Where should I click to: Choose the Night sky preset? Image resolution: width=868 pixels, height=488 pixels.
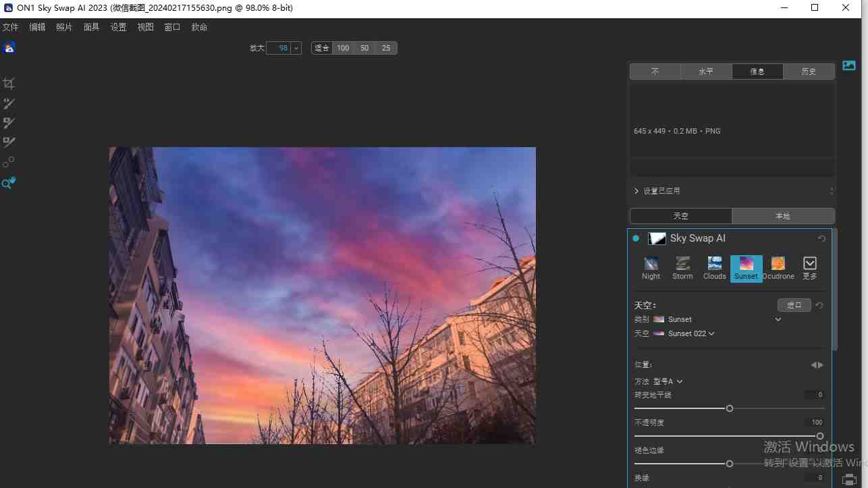651,268
